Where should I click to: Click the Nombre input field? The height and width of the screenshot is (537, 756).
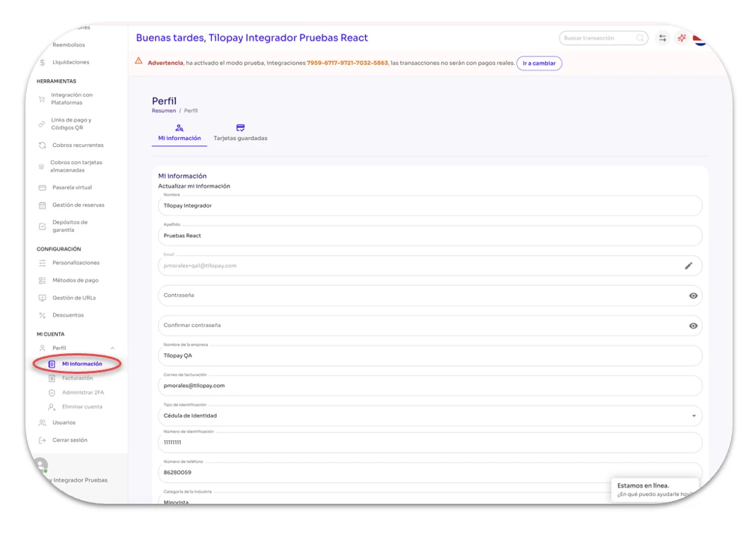(430, 206)
